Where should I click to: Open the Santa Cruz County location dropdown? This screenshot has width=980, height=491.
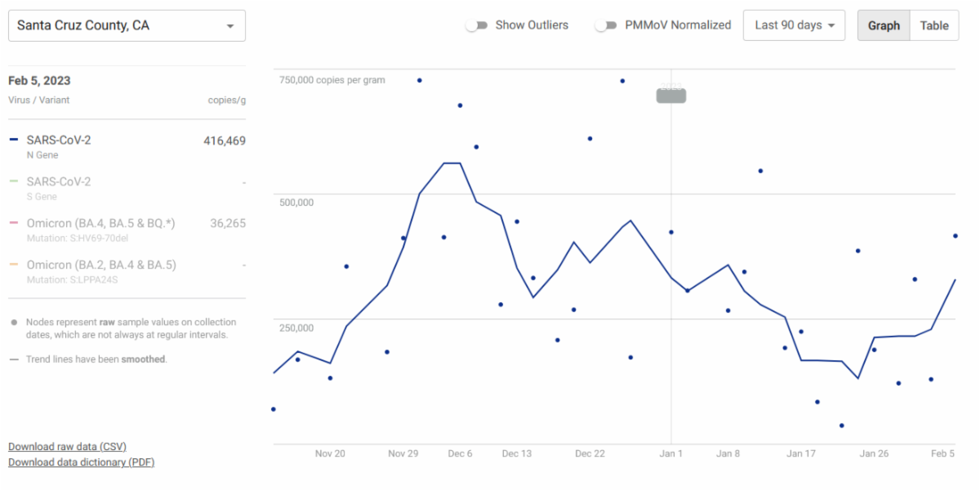pyautogui.click(x=127, y=25)
